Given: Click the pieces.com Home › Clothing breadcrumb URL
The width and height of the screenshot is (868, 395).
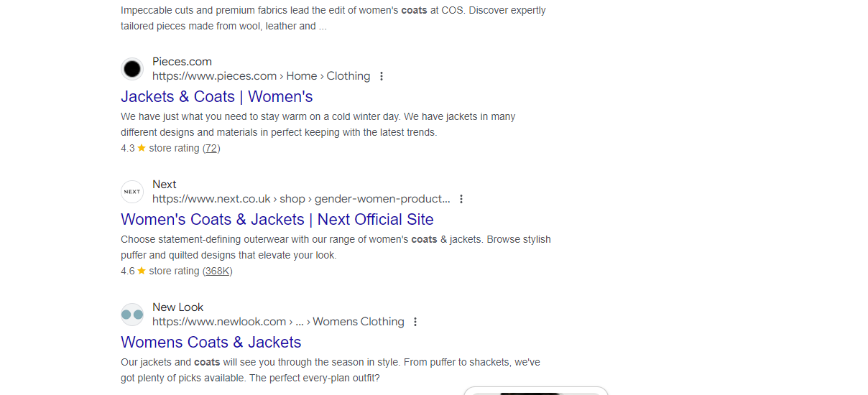Looking at the screenshot, I should coord(262,76).
